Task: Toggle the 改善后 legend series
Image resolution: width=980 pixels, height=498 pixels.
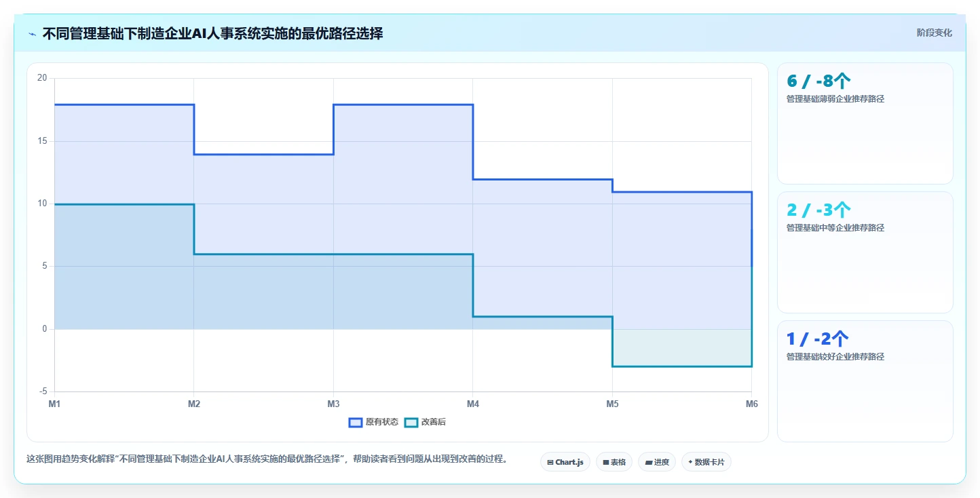Action: tap(425, 422)
